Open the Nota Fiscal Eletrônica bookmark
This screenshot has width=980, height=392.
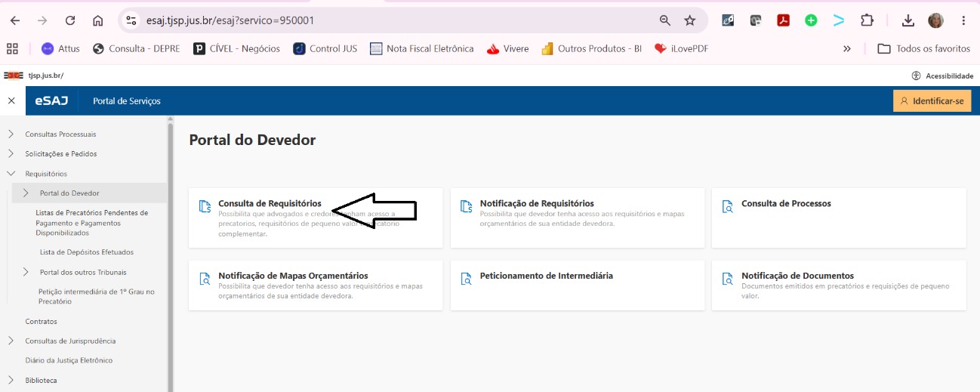click(422, 48)
